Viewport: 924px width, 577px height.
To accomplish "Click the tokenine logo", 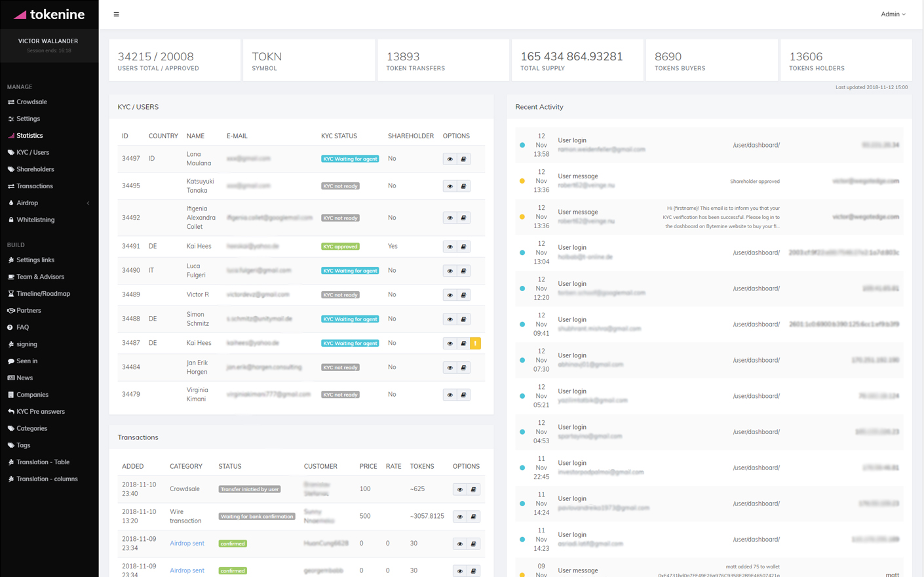I will [49, 14].
